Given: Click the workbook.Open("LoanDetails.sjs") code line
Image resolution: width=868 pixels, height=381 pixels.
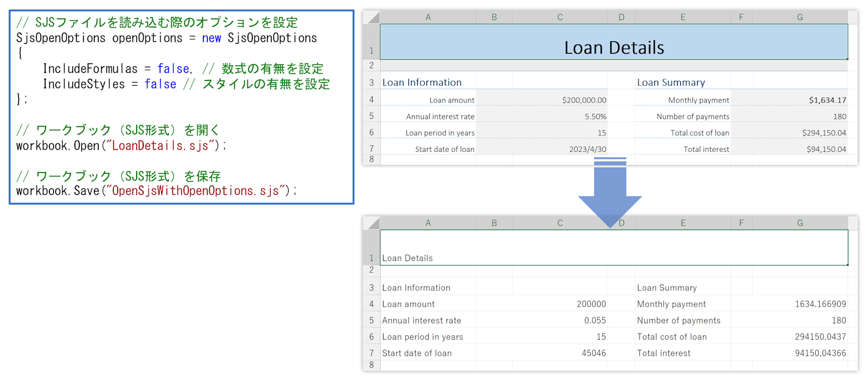Looking at the screenshot, I should 121,145.
